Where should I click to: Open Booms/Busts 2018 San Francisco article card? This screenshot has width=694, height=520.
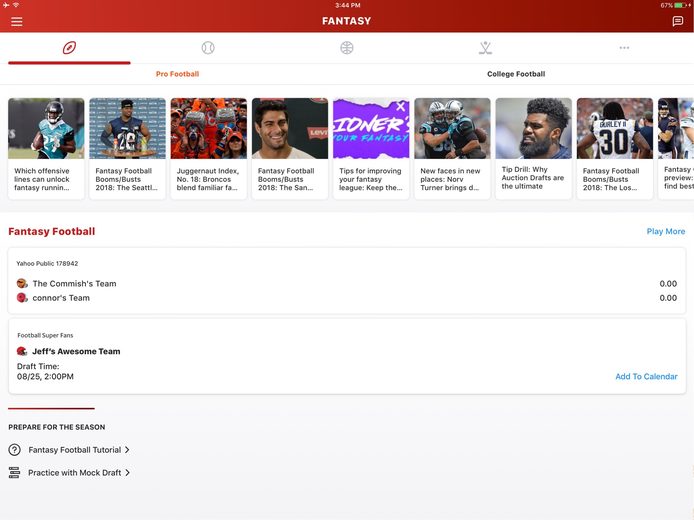click(x=290, y=148)
